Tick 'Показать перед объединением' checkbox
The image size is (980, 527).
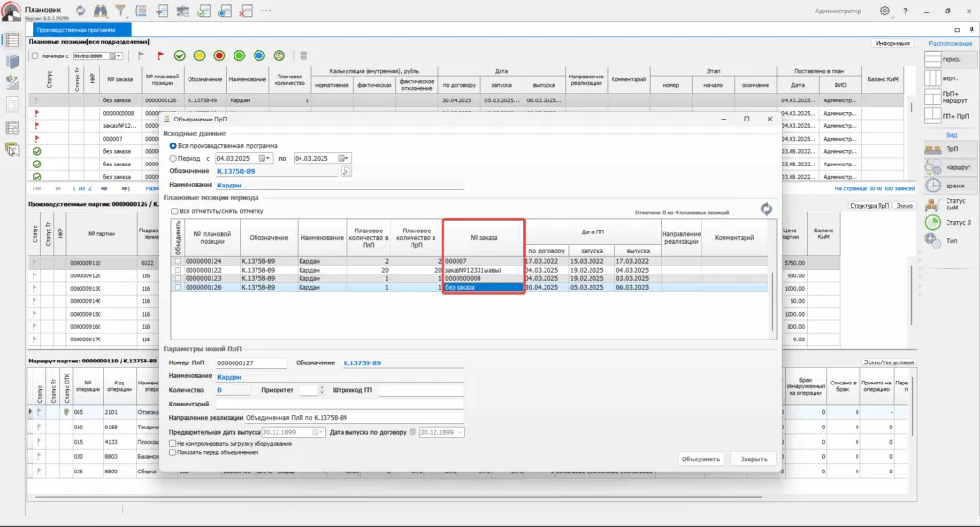click(172, 453)
